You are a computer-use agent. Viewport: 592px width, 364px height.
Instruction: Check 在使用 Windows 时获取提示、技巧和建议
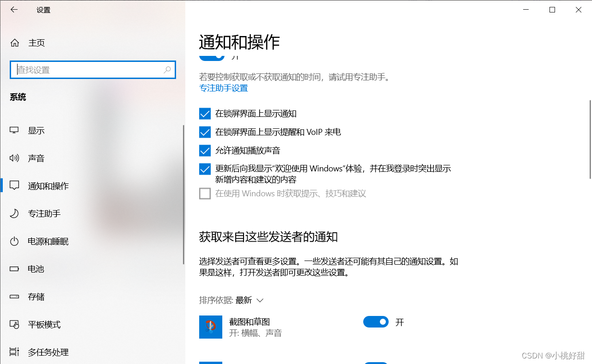tap(205, 194)
